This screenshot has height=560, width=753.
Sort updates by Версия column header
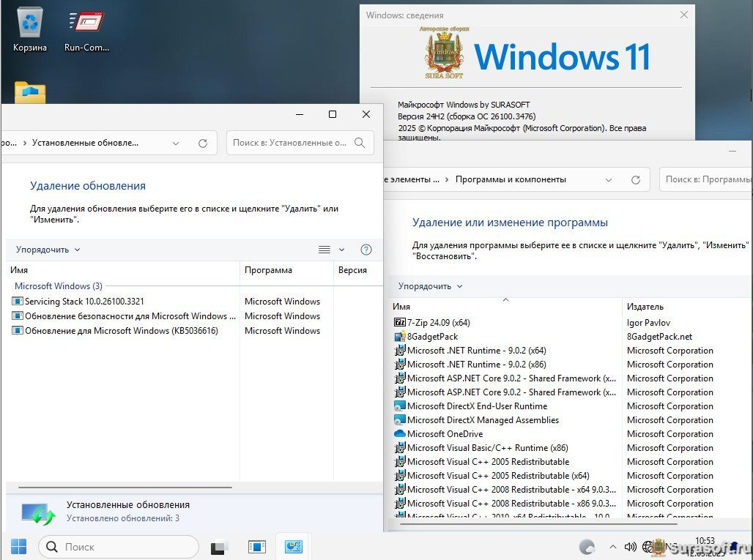point(357,270)
